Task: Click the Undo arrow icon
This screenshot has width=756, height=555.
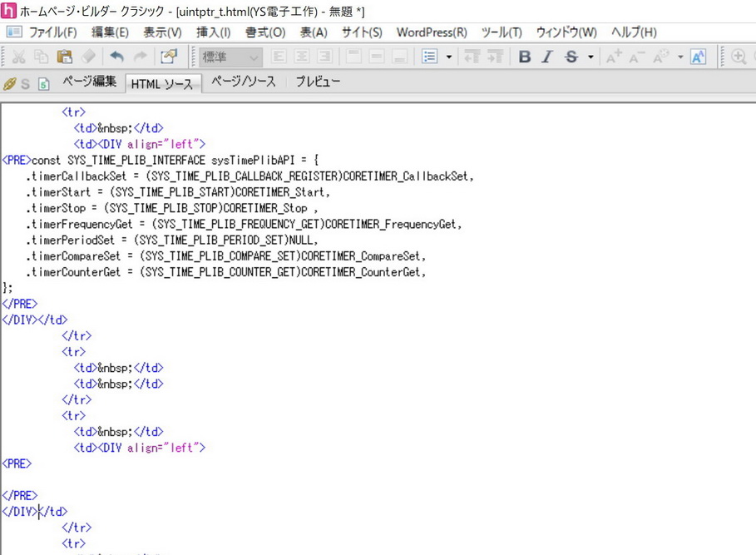Action: pyautogui.click(x=116, y=57)
